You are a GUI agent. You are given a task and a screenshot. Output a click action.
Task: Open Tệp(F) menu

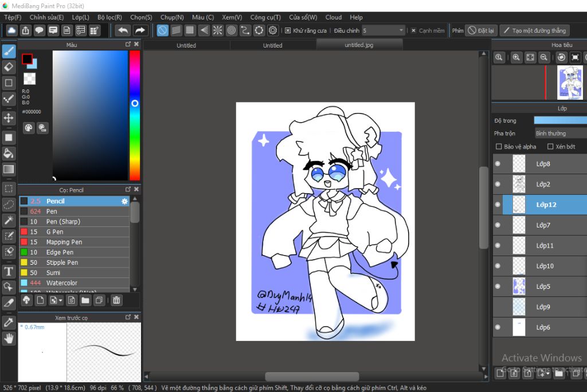[x=13, y=17]
